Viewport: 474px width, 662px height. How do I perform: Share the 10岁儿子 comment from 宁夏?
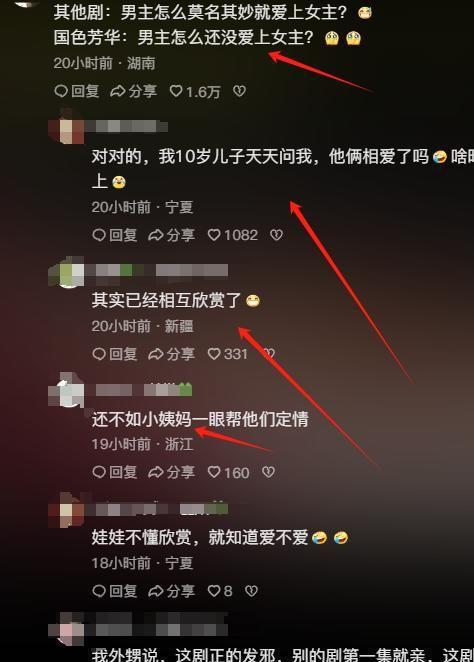coord(171,235)
